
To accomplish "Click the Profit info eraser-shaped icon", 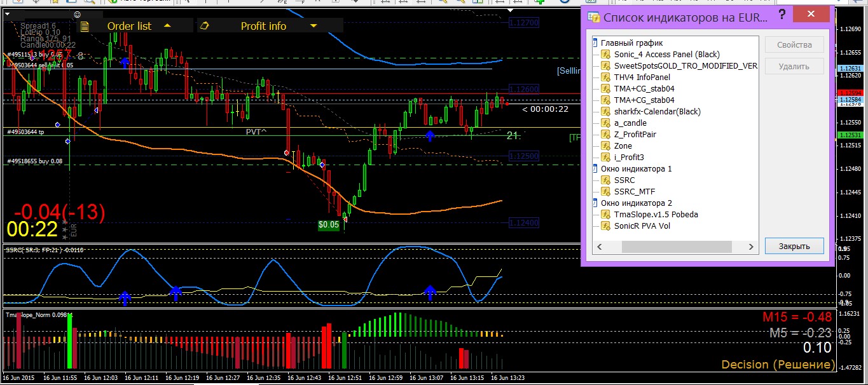I will point(204,26).
